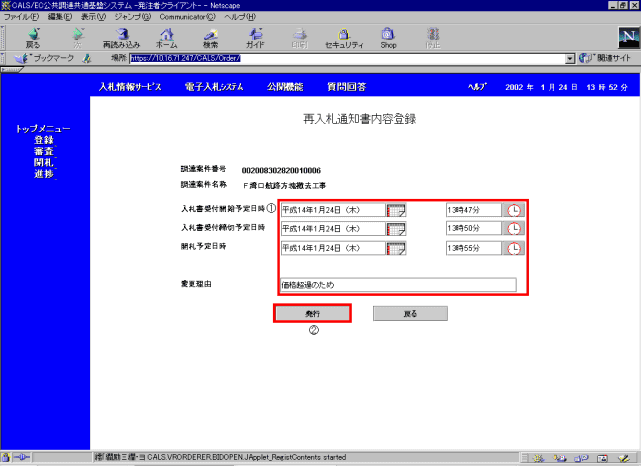Click the last icon in the component bar at the status bar's right end

click(623, 458)
